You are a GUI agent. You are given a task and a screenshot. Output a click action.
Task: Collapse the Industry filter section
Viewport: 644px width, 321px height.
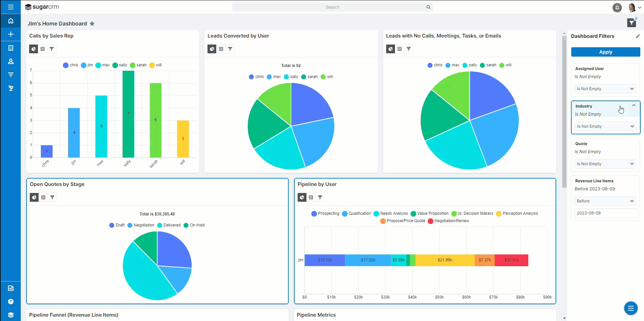click(634, 105)
